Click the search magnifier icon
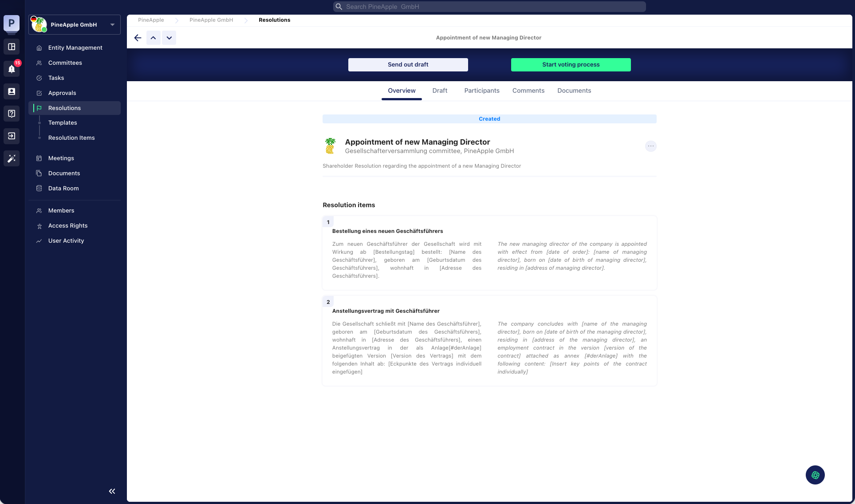The height and width of the screenshot is (504, 855). [x=339, y=7]
